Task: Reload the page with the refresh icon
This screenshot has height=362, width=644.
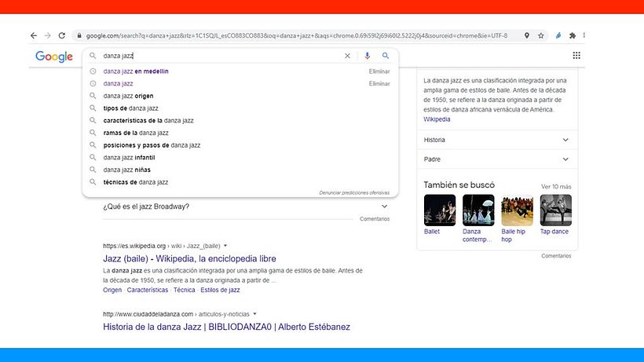Action: click(61, 35)
